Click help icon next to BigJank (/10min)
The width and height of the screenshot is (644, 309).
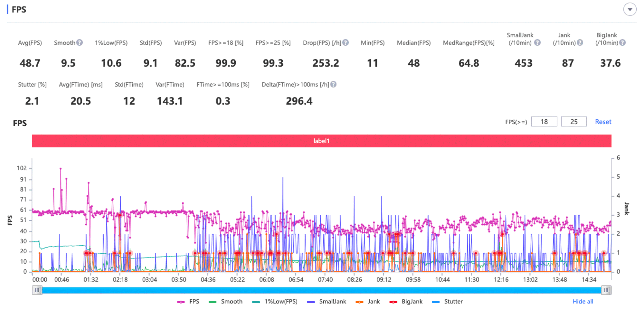[622, 43]
